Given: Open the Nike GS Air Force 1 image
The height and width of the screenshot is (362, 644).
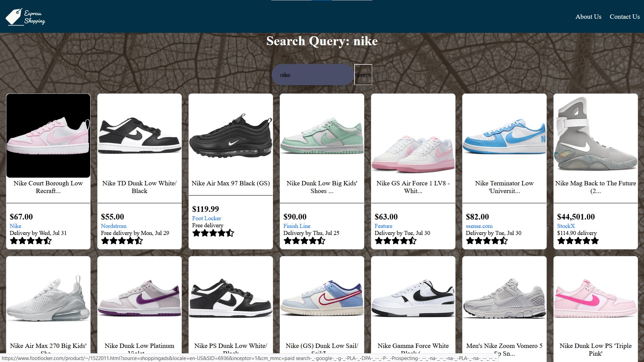Looking at the screenshot, I should 413,136.
